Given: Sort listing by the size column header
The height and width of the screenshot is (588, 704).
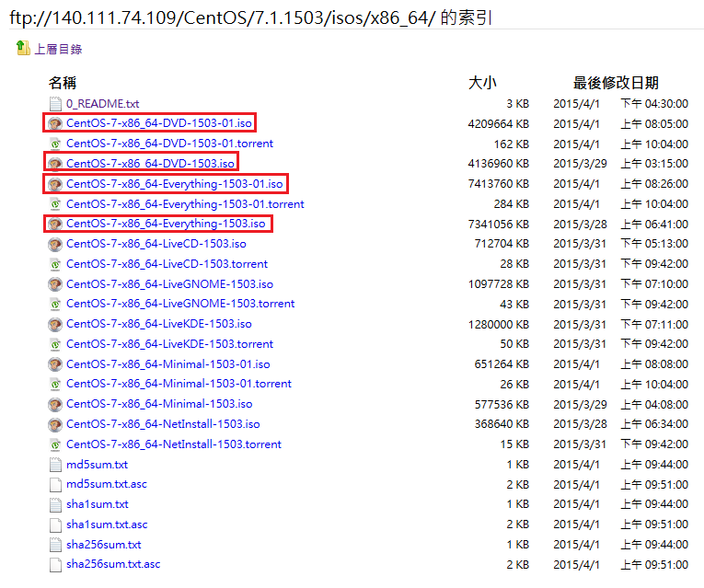Looking at the screenshot, I should tap(482, 83).
